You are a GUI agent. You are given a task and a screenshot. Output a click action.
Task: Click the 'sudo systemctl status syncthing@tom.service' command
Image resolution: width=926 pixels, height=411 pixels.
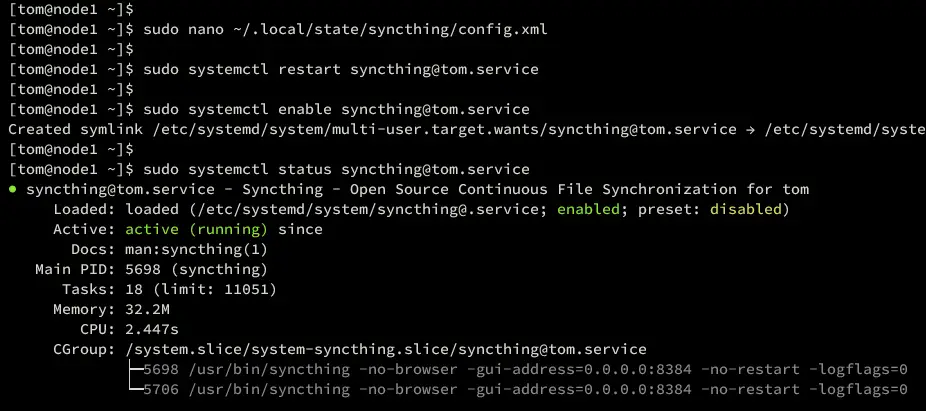[337, 169]
